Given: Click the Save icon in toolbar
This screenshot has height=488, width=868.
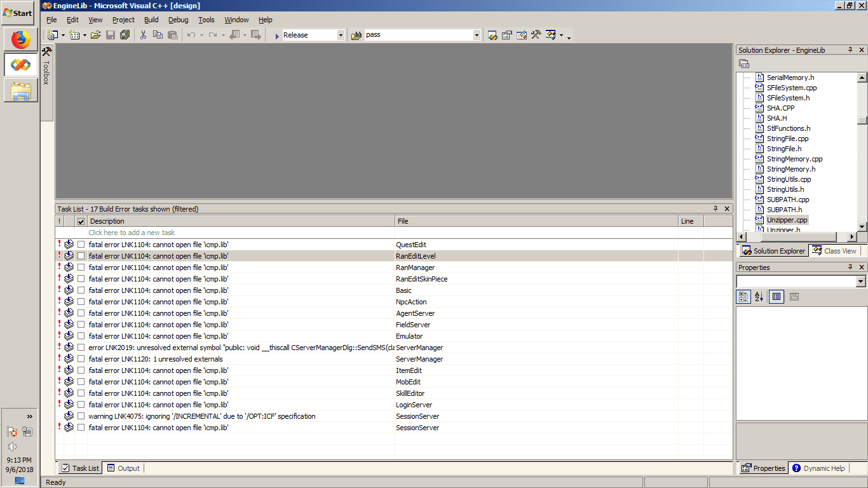Looking at the screenshot, I should tap(111, 35).
